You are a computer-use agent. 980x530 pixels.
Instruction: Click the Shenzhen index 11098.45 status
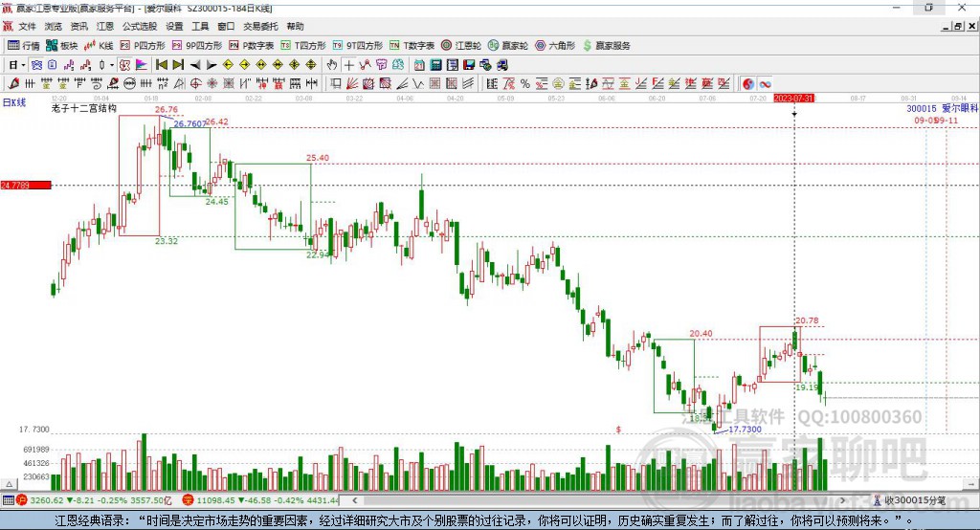pyautogui.click(x=261, y=500)
